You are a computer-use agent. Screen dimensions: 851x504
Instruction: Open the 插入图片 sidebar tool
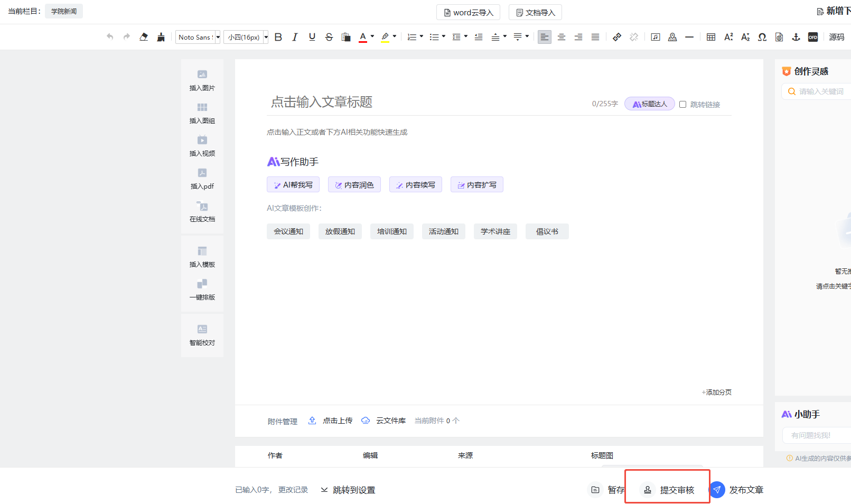click(x=202, y=80)
